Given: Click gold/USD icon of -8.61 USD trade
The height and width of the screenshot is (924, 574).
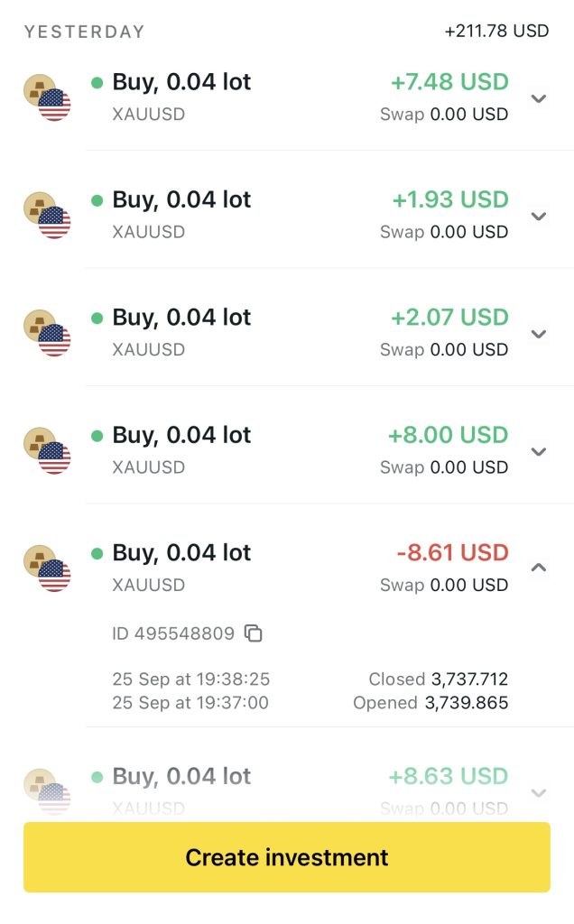Looking at the screenshot, I should pyautogui.click(x=47, y=568).
